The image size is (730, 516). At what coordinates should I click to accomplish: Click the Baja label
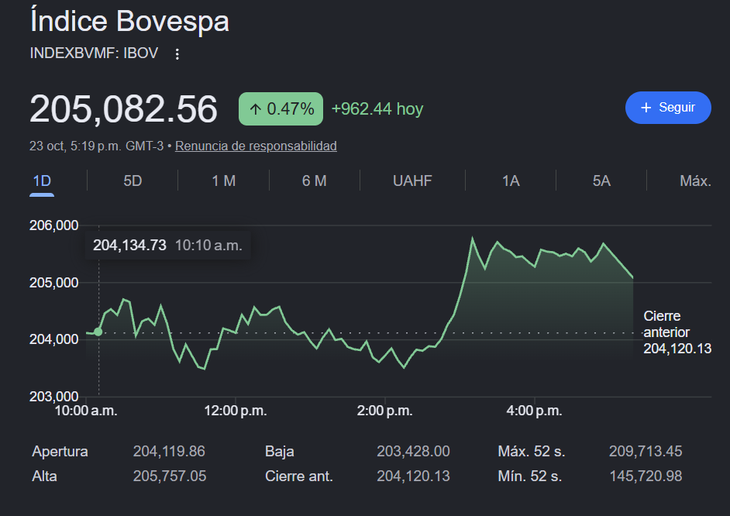click(279, 451)
